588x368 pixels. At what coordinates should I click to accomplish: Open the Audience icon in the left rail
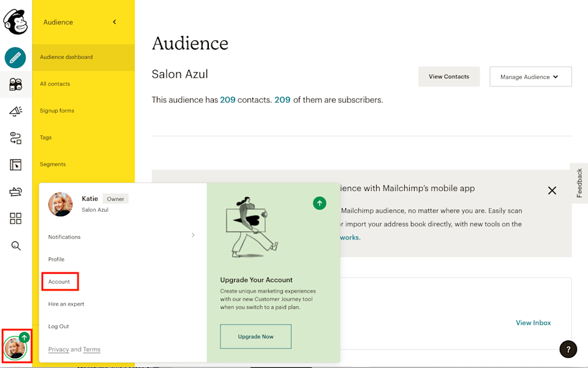(x=15, y=84)
